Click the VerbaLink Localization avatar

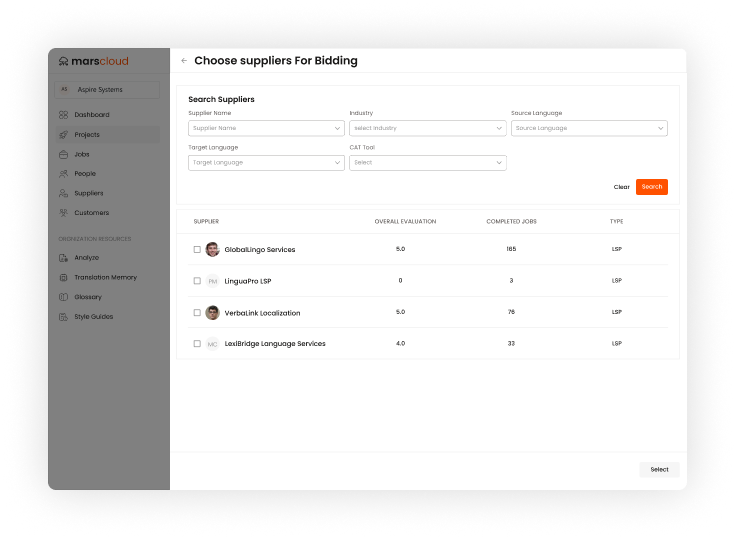click(x=212, y=313)
